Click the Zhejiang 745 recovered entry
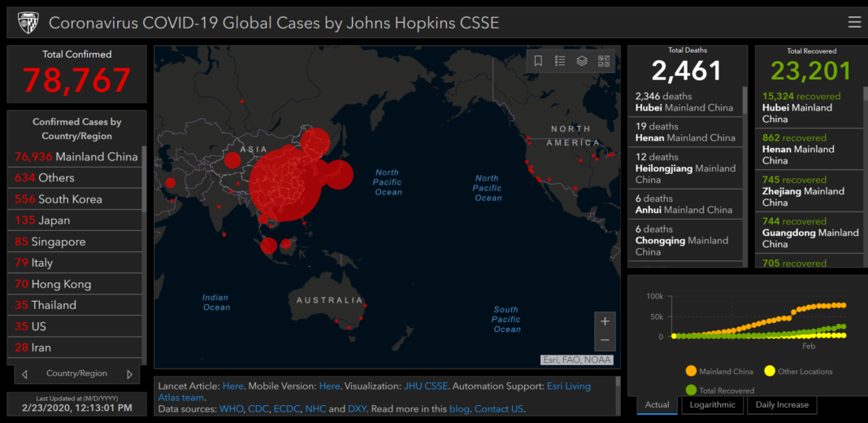This screenshot has width=868, height=423. [x=809, y=190]
